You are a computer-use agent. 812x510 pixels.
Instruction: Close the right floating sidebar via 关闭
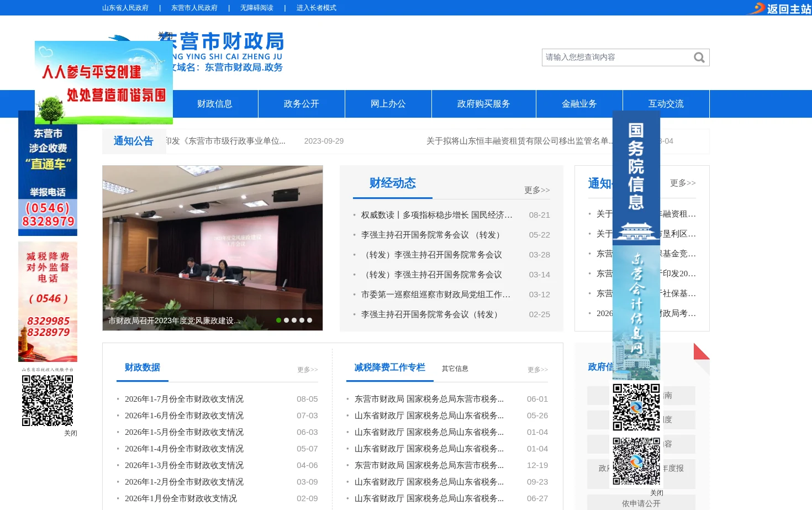(x=657, y=493)
